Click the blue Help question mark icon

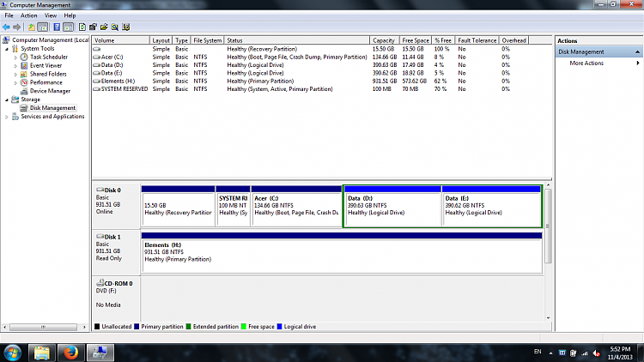point(57,27)
